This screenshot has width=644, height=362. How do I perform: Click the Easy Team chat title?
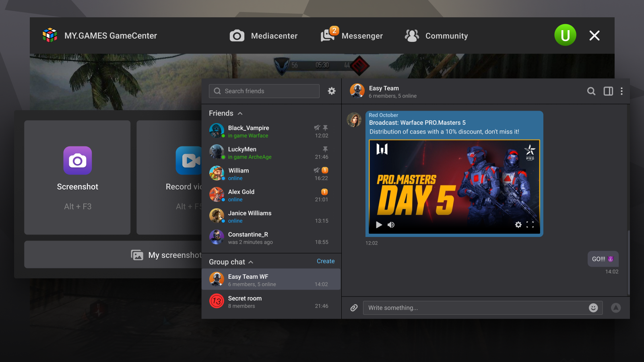point(384,88)
